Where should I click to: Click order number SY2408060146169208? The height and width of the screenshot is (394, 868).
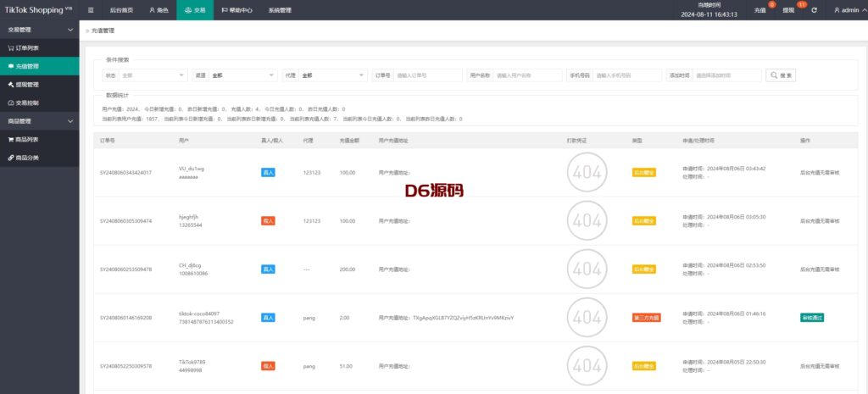[125, 318]
